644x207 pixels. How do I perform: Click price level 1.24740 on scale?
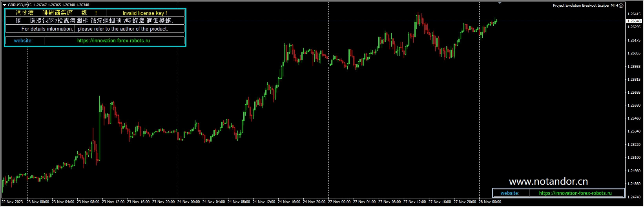coord(633,197)
